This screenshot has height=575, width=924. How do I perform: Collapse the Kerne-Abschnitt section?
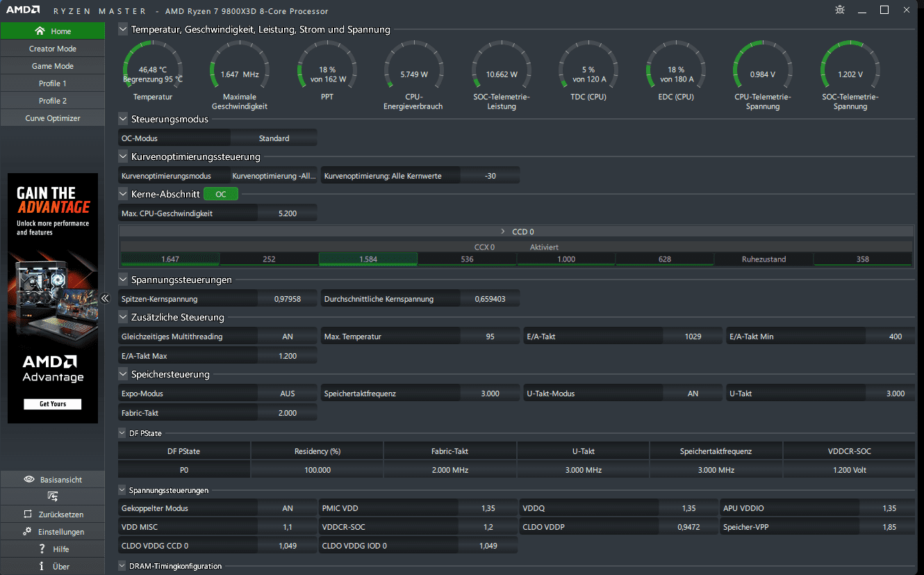coord(124,194)
